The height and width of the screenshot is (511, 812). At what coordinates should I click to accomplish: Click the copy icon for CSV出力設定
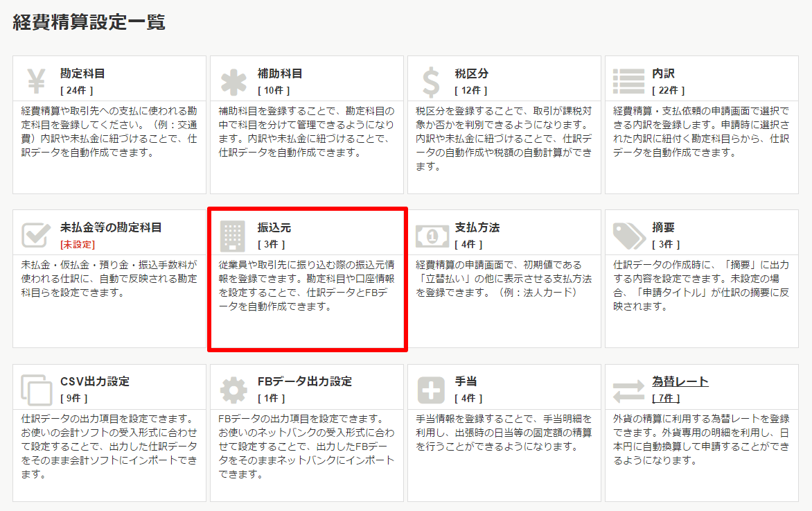pos(36,390)
